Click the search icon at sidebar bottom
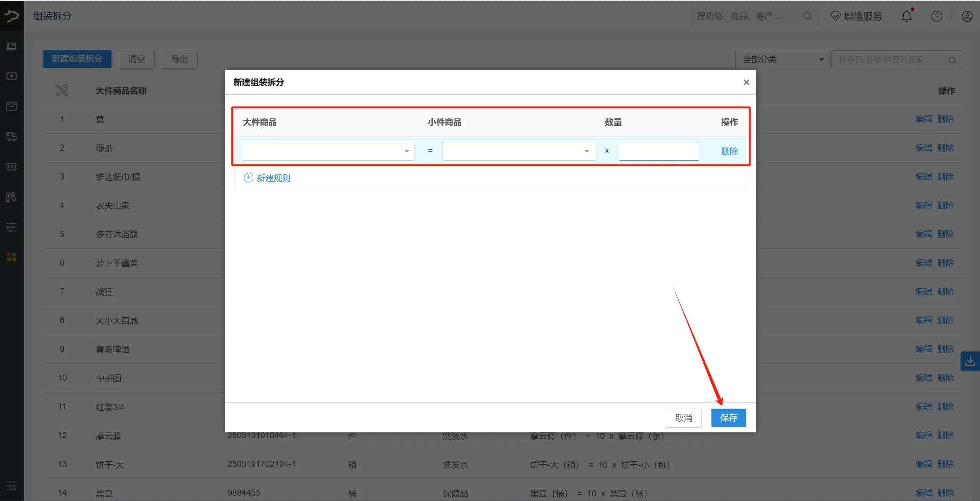This screenshot has height=501, width=980. (11, 487)
